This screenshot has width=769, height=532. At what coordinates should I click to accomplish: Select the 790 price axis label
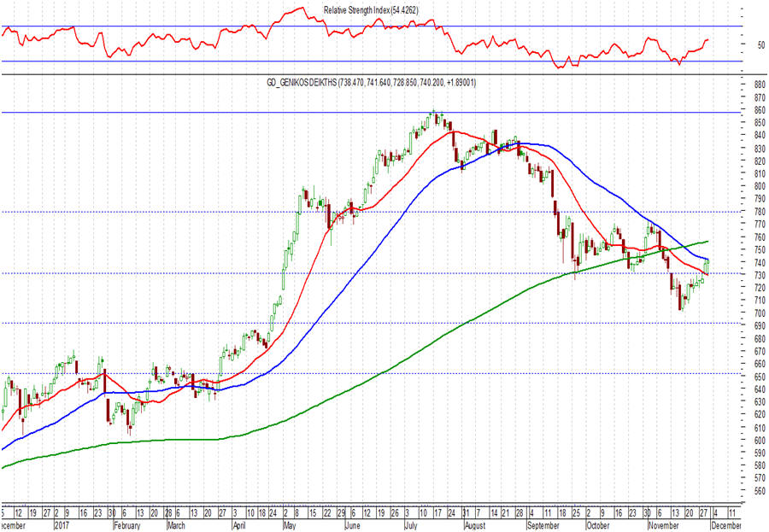coord(760,199)
